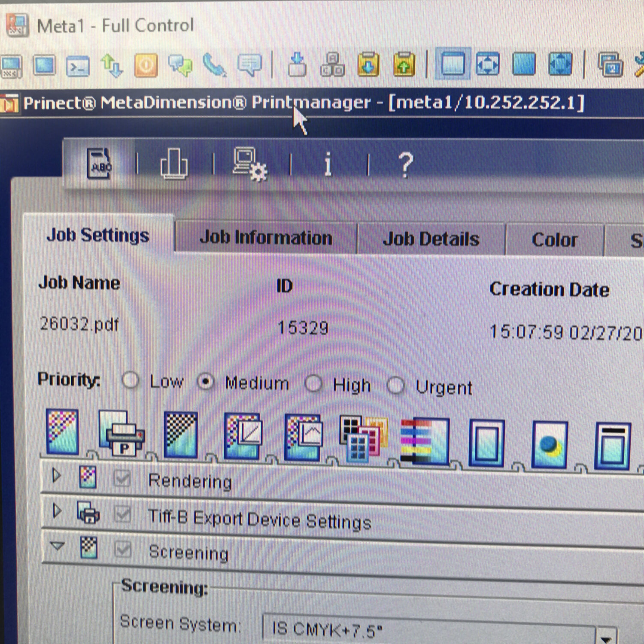Screen dimensions: 644x644
Task: Expand the Tiff-B Export Device Settings triangle
Action: coord(56,511)
